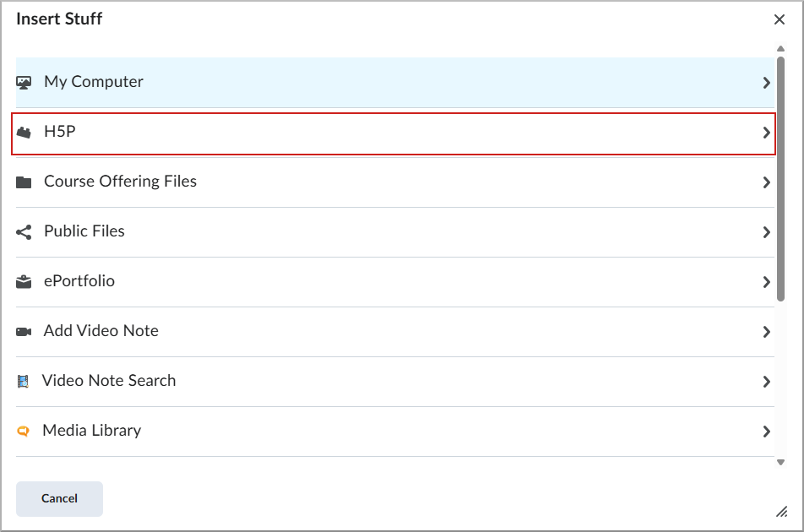Click the Add Video Note camera icon
804x532 pixels.
click(x=24, y=332)
